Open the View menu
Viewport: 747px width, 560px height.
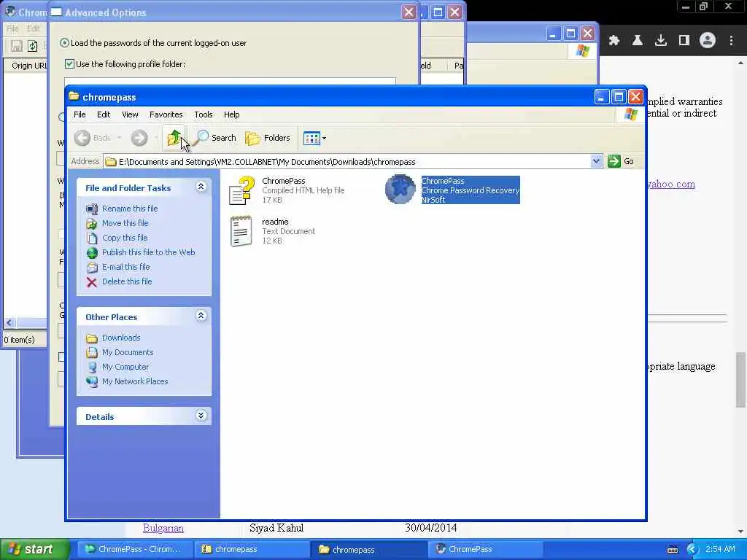(x=130, y=114)
